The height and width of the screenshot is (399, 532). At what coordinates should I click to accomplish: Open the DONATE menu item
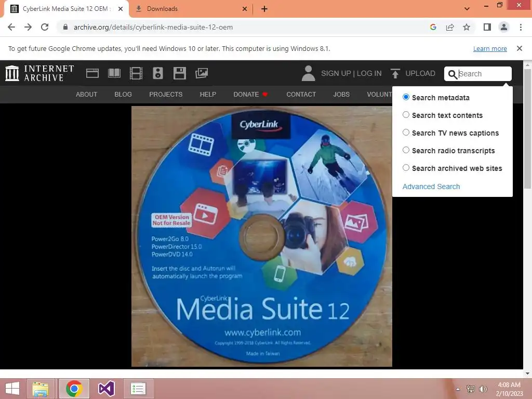[250, 95]
